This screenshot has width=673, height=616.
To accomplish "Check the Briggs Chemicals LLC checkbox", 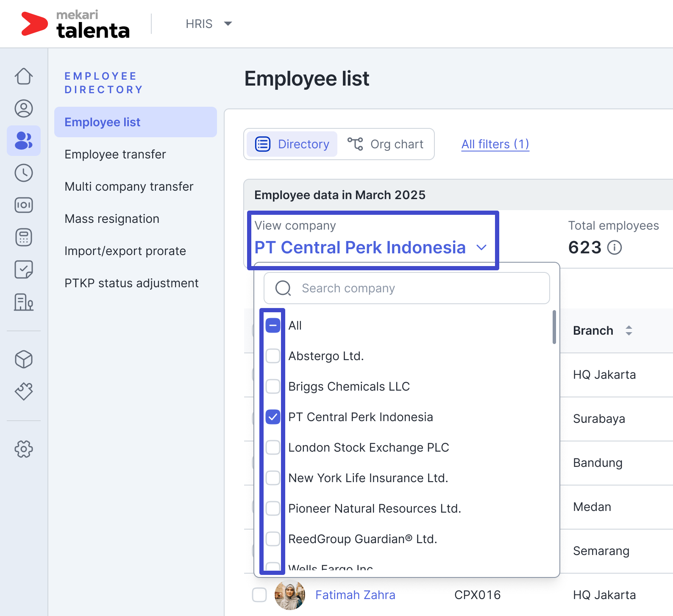I will coord(273,386).
